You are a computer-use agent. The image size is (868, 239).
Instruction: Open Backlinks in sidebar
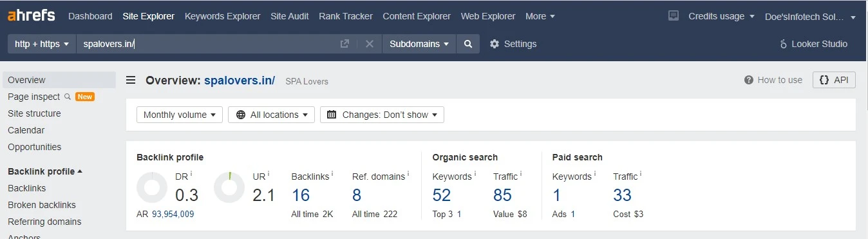(x=26, y=188)
